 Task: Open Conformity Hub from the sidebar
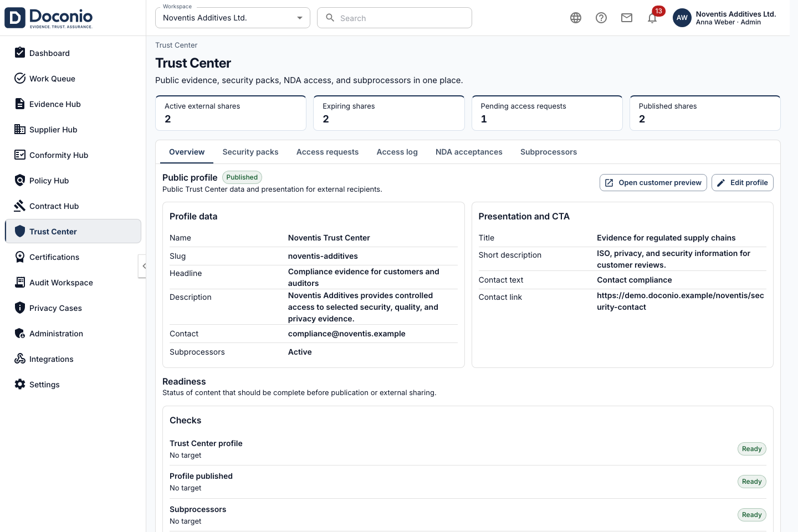[x=73, y=155]
